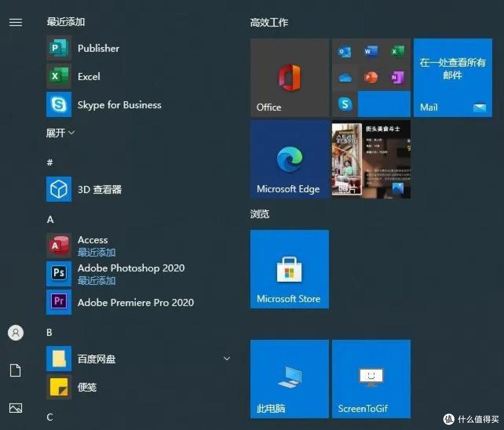Open Excel in recently added list
Image resolution: width=504 pixels, height=430 pixels.
coord(138,76)
